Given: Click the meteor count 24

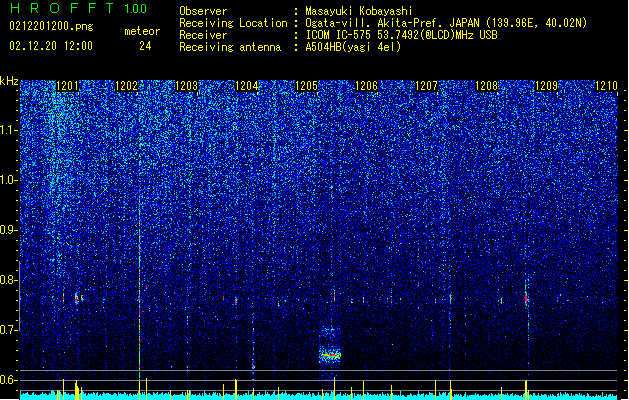Looking at the screenshot, I should click(145, 46).
